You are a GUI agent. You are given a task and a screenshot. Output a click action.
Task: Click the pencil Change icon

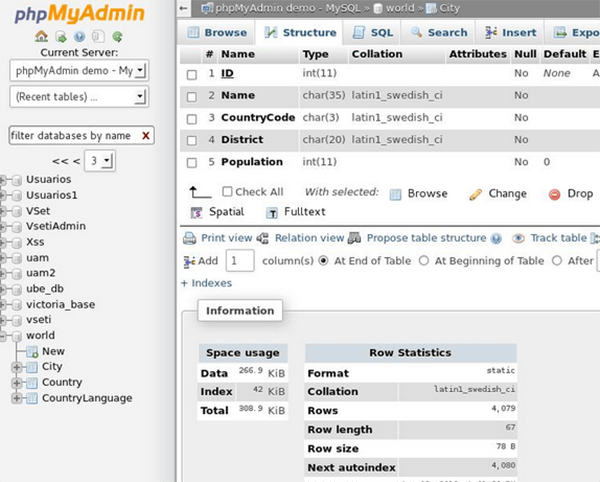pos(475,194)
